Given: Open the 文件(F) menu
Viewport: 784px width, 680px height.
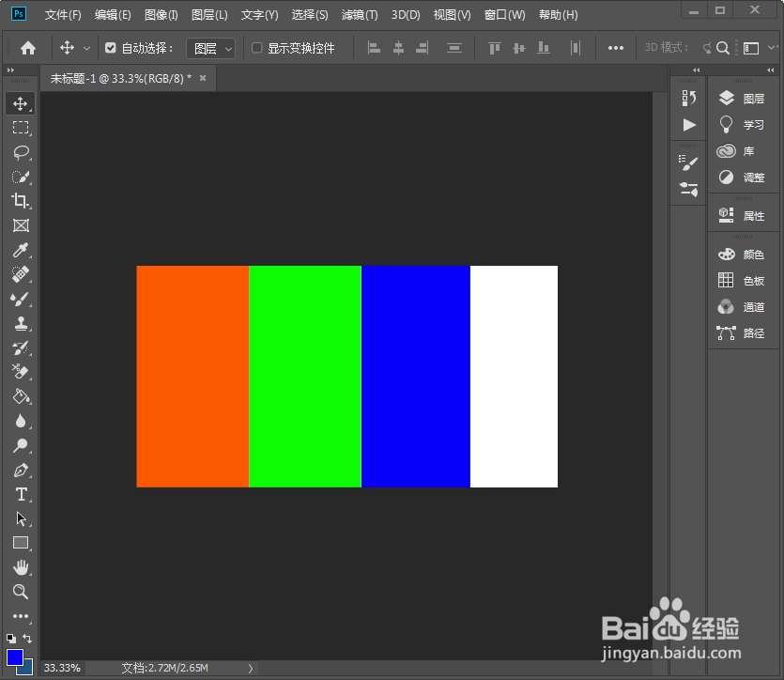Looking at the screenshot, I should [63, 15].
